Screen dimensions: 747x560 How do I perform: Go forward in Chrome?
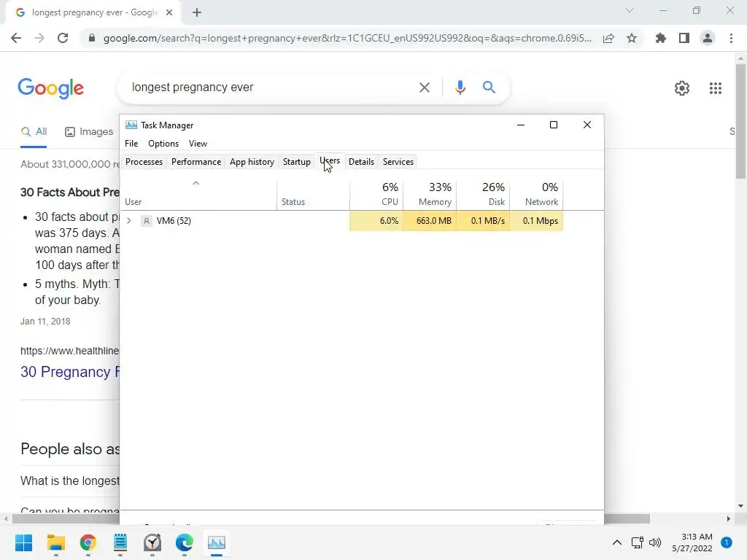click(x=39, y=38)
